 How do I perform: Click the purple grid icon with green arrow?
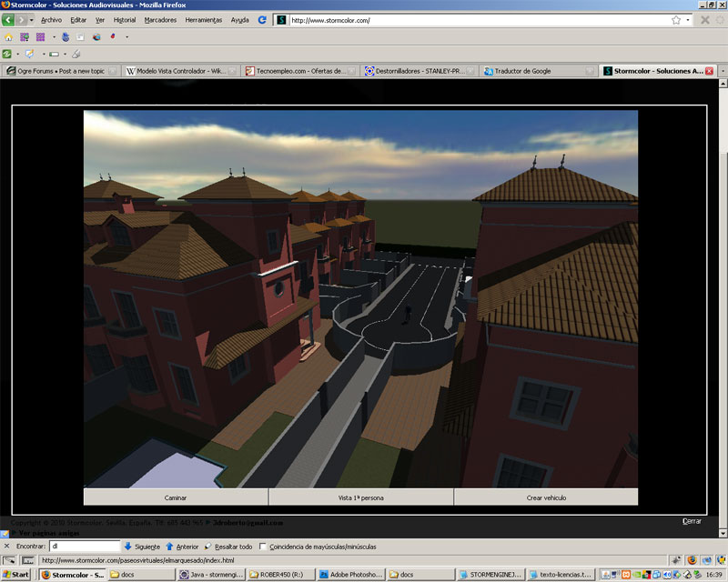25,37
